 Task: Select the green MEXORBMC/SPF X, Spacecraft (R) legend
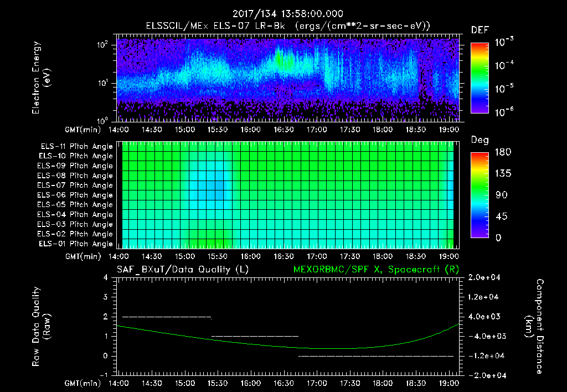(376, 270)
